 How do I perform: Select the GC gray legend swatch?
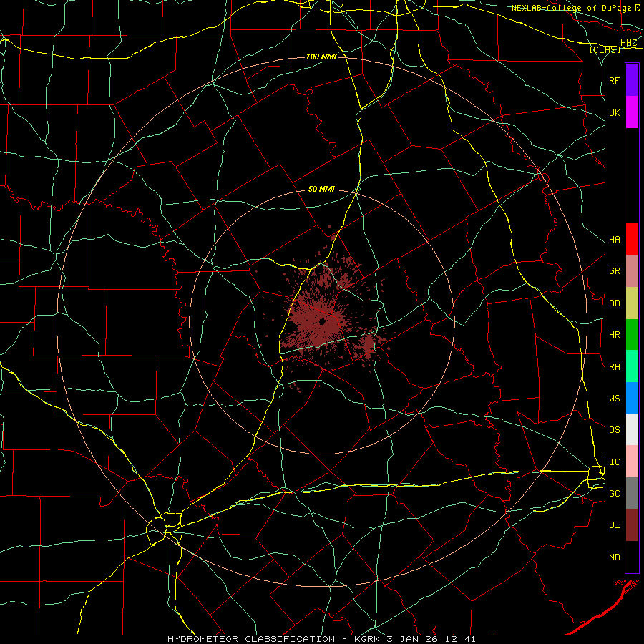click(632, 493)
